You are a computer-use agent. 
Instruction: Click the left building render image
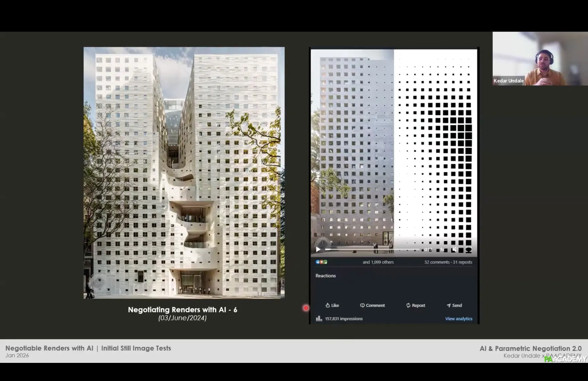pyautogui.click(x=184, y=173)
